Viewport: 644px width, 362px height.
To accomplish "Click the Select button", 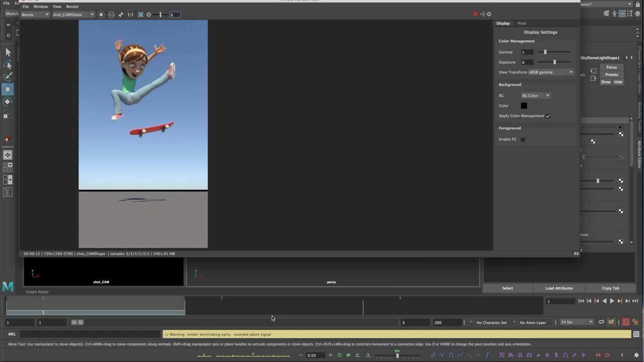I will pos(508,288).
